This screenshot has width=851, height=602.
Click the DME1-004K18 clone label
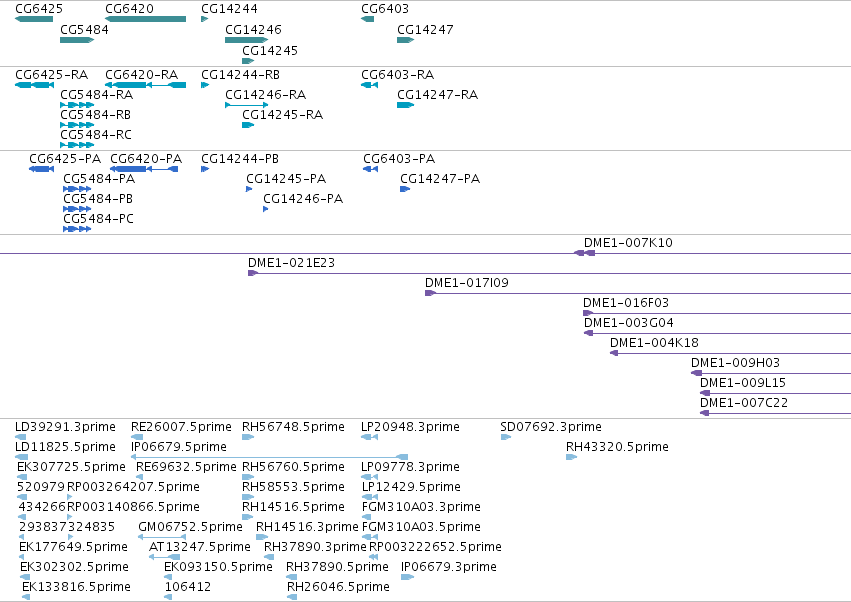point(654,343)
